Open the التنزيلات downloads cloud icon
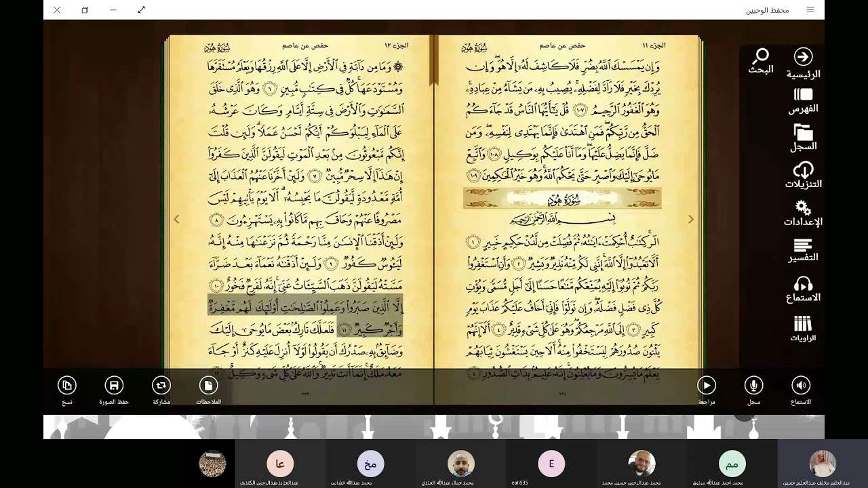868x488 pixels. (x=803, y=170)
